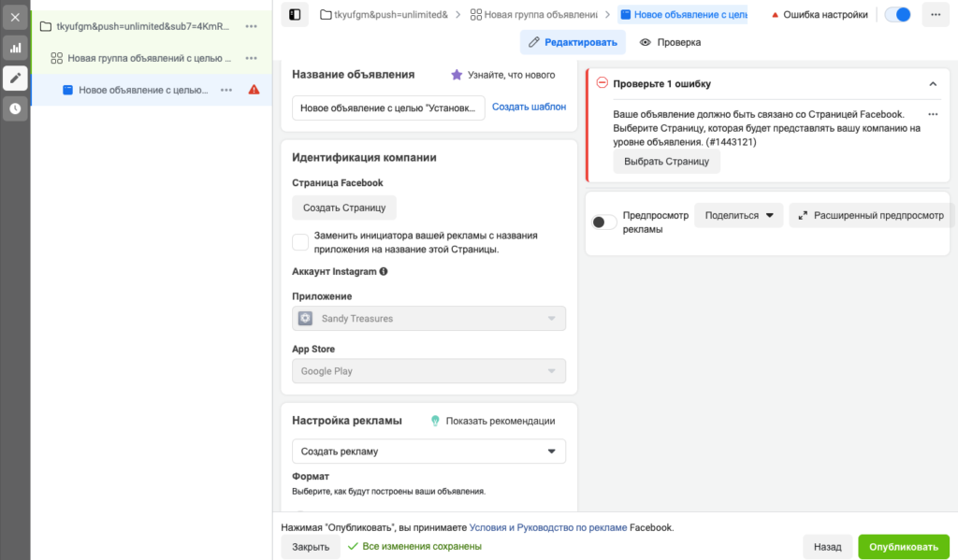Toggle the ad on/off blue switch
958x560 pixels.
point(897,15)
